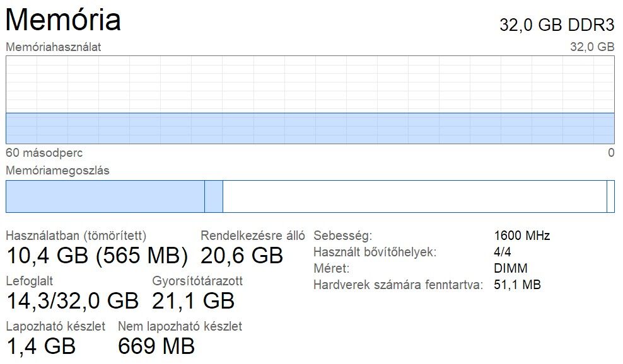Click the 32,0 GB DDR3 label
Screen dimensions: 623x364
(x=557, y=25)
